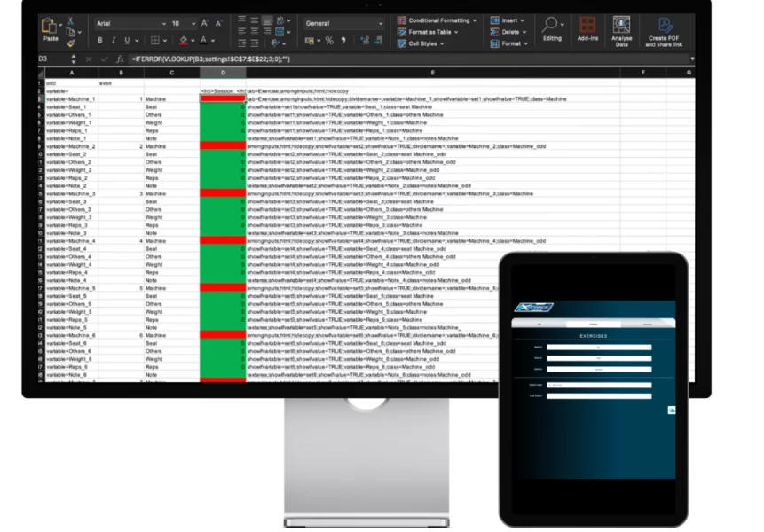
Task: Toggle Underline formatting
Action: pos(127,41)
